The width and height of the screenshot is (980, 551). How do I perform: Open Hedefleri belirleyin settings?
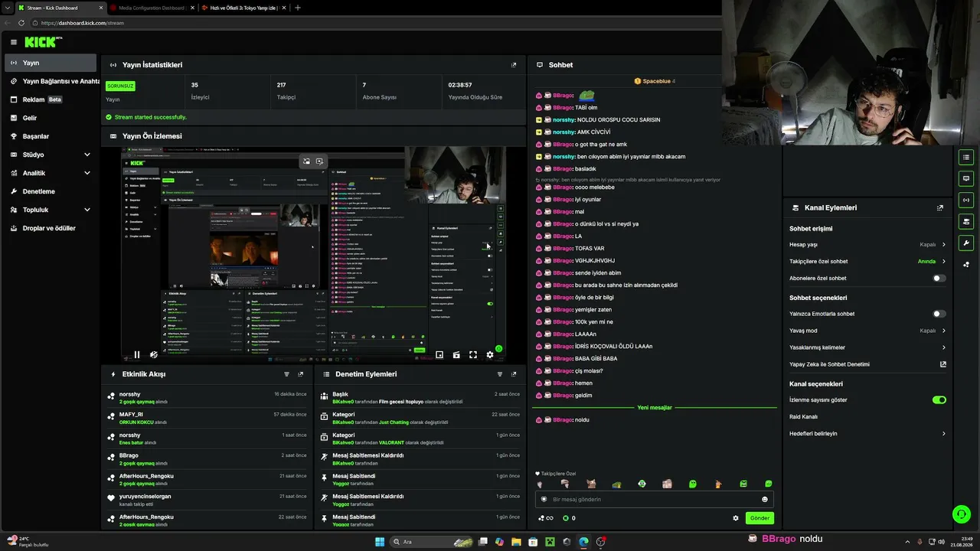867,433
